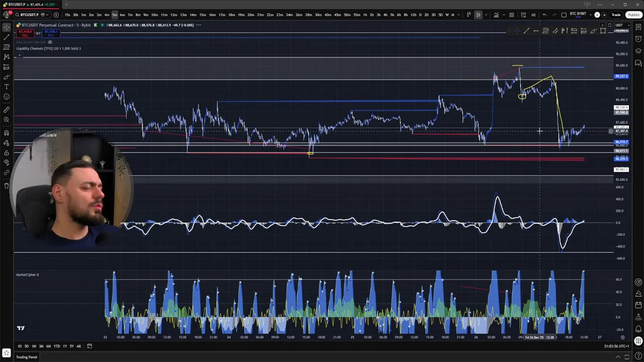The width and height of the screenshot is (644, 362).
Task: Activate the zoom in tool
Action: (7, 120)
